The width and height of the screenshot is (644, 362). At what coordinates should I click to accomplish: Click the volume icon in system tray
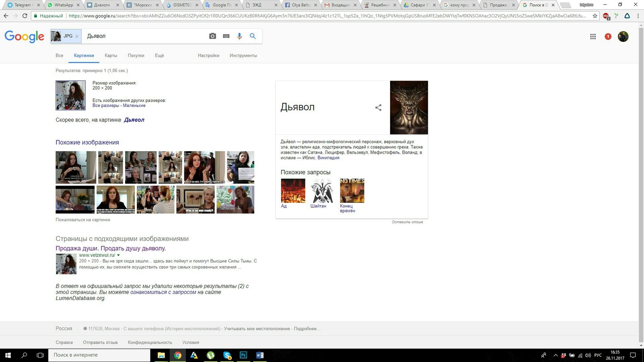[x=588, y=355]
